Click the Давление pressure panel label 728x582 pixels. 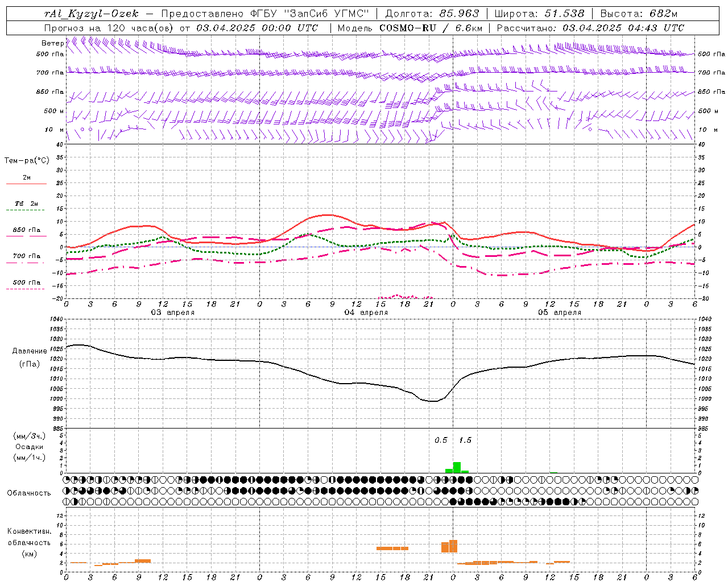point(30,351)
